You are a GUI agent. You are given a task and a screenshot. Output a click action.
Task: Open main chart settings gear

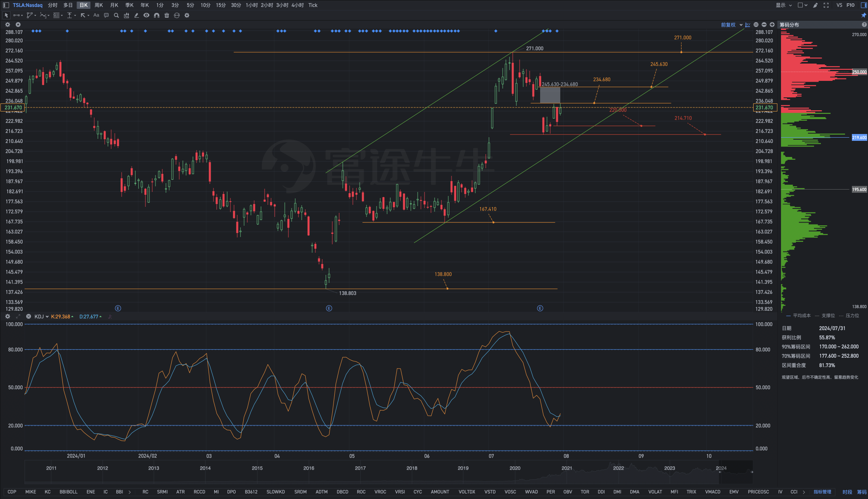8,25
